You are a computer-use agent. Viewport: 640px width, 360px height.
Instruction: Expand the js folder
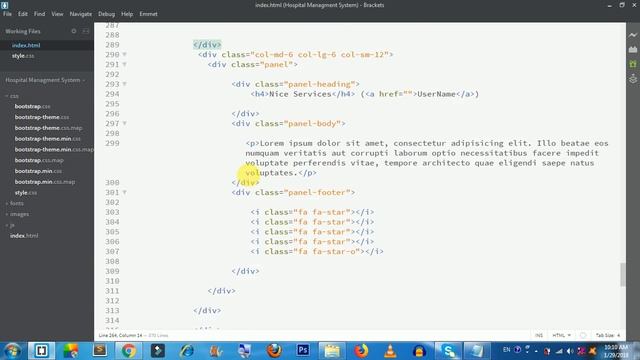click(x=10, y=225)
